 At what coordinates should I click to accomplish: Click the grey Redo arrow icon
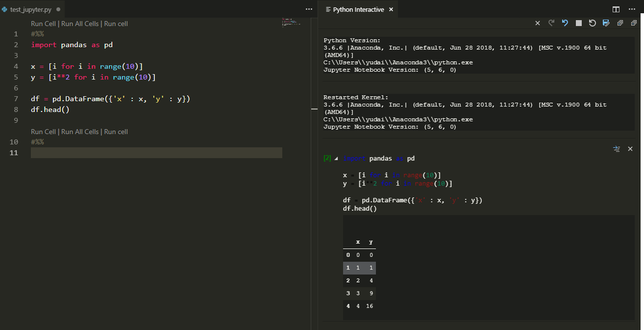[x=551, y=23]
